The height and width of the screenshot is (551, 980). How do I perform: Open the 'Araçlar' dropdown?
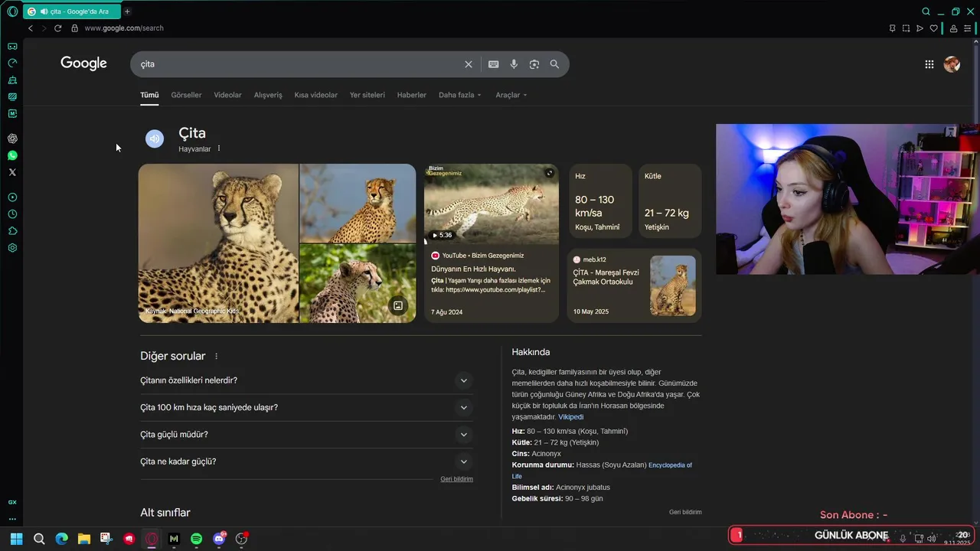(x=511, y=95)
